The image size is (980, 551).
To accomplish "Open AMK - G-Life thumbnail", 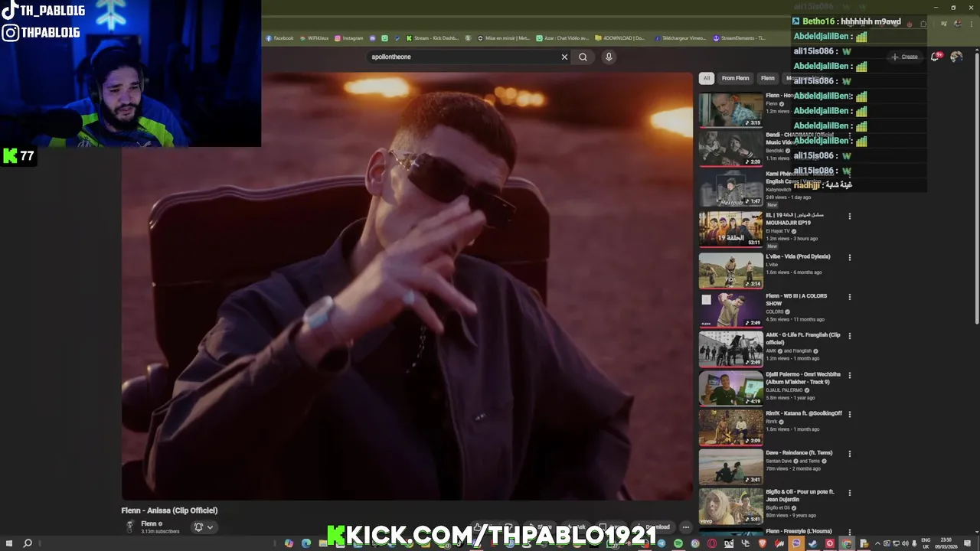I will pyautogui.click(x=730, y=348).
